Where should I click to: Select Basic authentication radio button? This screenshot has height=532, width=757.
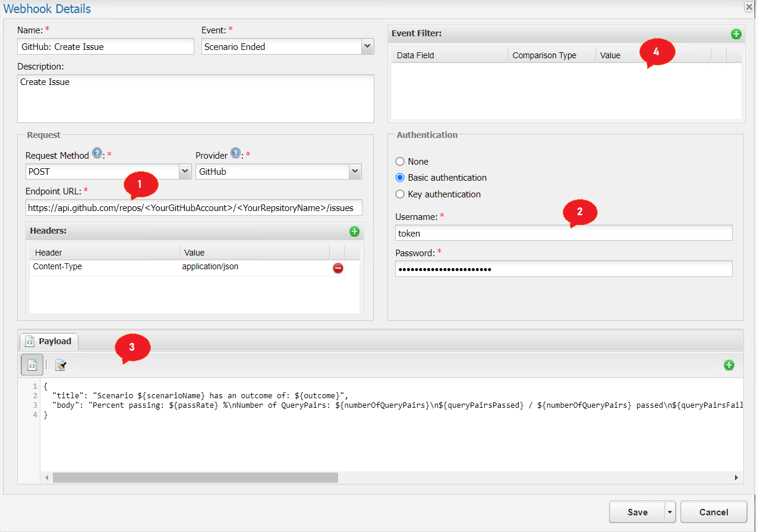coord(400,178)
